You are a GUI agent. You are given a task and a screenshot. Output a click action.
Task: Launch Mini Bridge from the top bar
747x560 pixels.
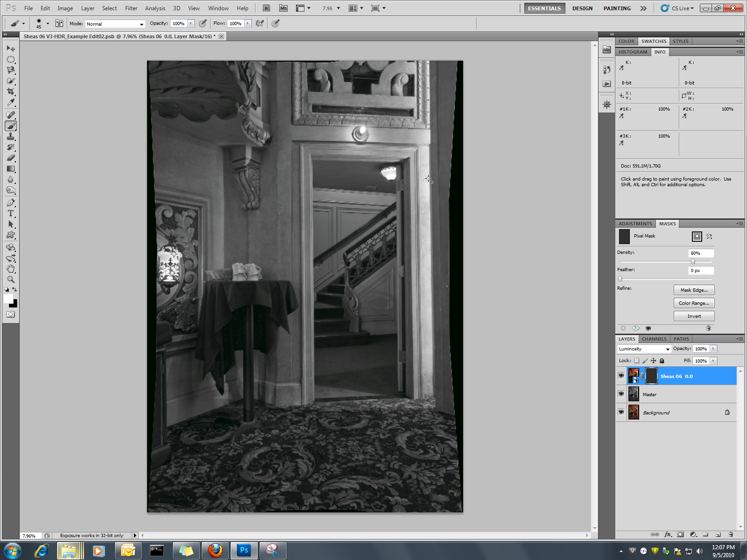coord(283,8)
